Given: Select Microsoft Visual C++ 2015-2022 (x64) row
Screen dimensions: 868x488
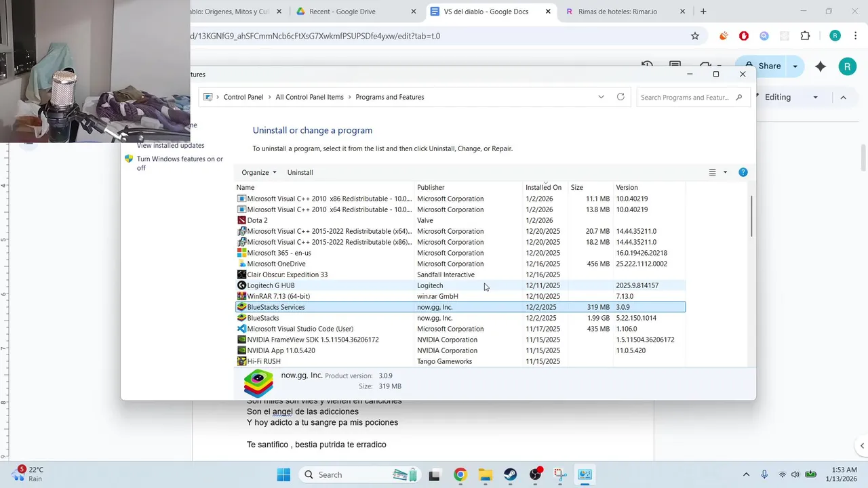Looking at the screenshot, I should (460, 231).
